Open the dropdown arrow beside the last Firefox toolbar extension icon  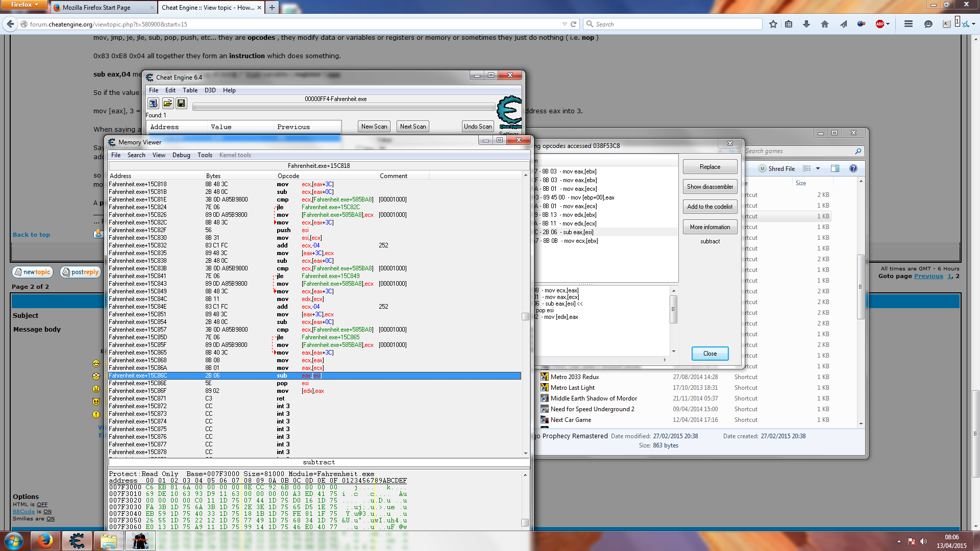point(973,24)
